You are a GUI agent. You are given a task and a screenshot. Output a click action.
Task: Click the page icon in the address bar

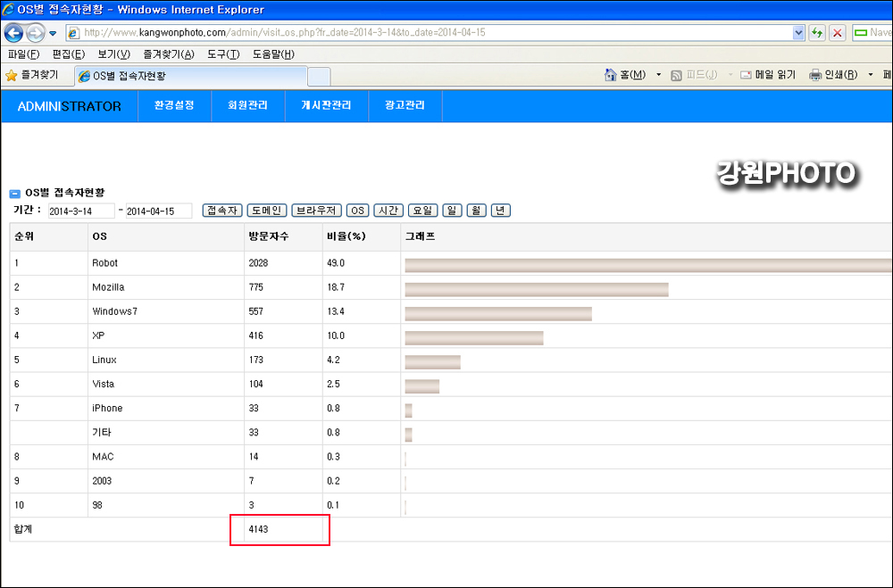(73, 33)
